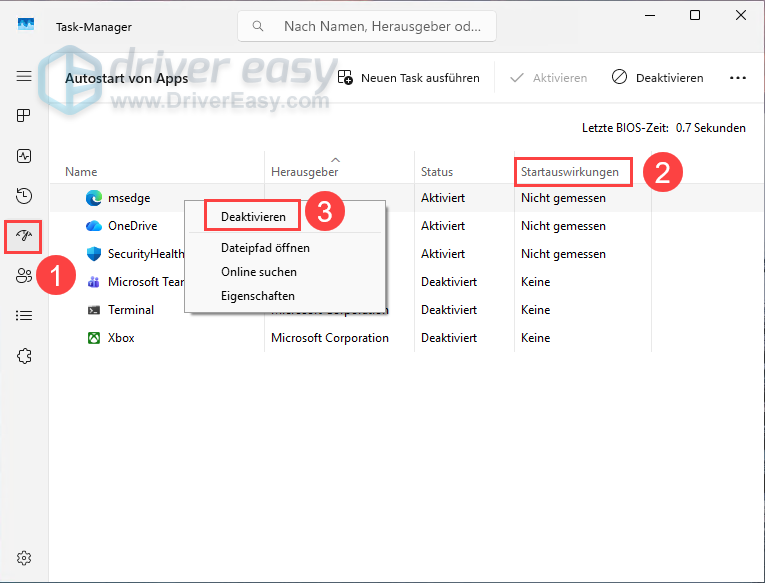Open the Details list page icon
This screenshot has width=765, height=583.
(x=24, y=316)
